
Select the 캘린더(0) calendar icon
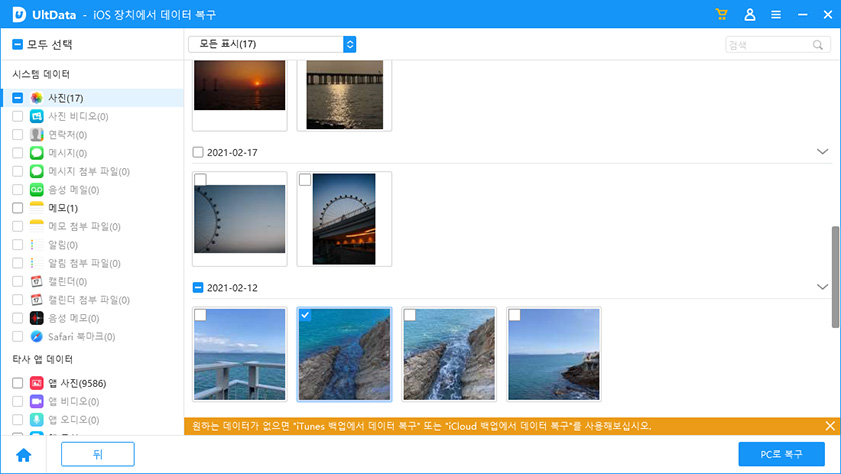pyautogui.click(x=36, y=281)
